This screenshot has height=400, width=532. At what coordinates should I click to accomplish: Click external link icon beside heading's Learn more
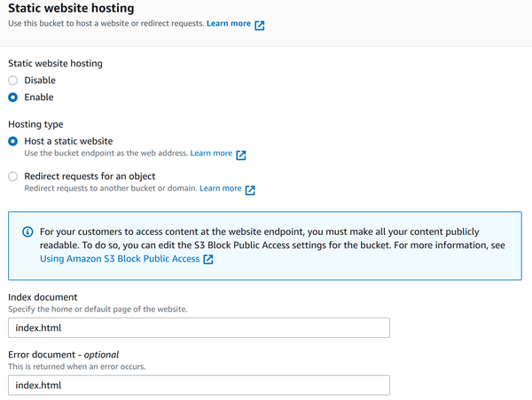click(x=259, y=25)
